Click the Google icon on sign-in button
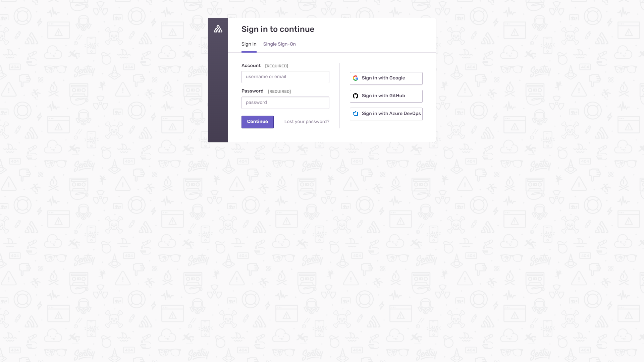 tap(356, 78)
